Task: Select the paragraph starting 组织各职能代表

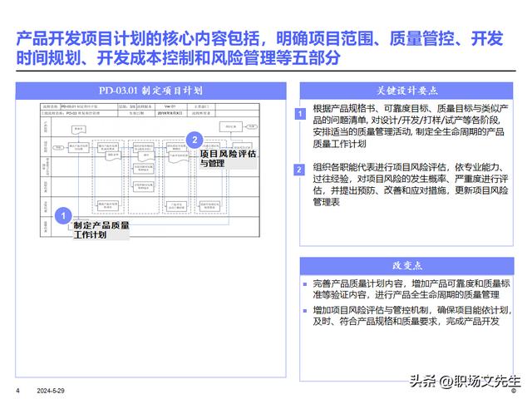Action: point(410,185)
